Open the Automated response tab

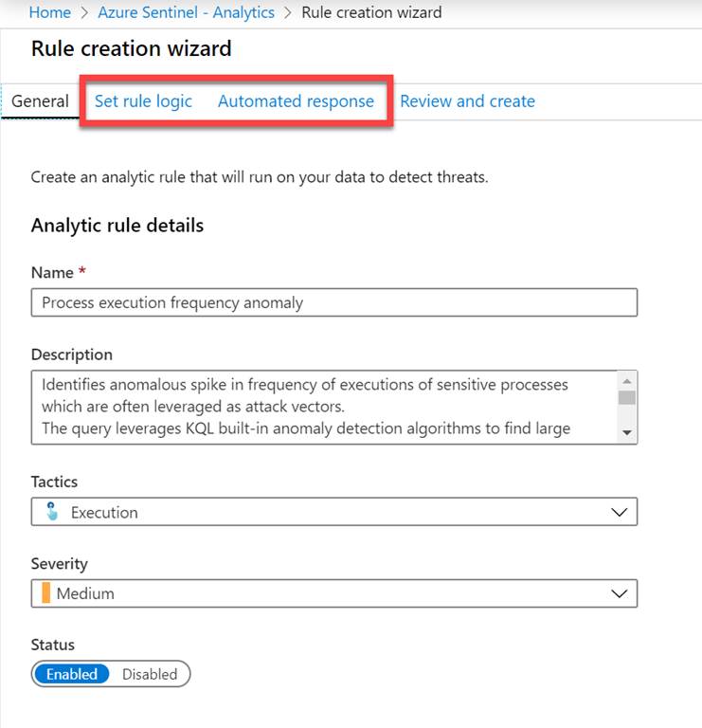click(x=296, y=101)
